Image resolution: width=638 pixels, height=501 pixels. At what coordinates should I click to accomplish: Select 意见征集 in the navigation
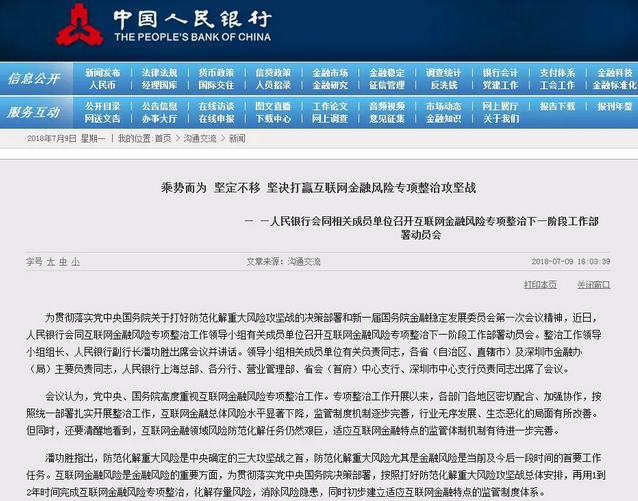coord(387,119)
